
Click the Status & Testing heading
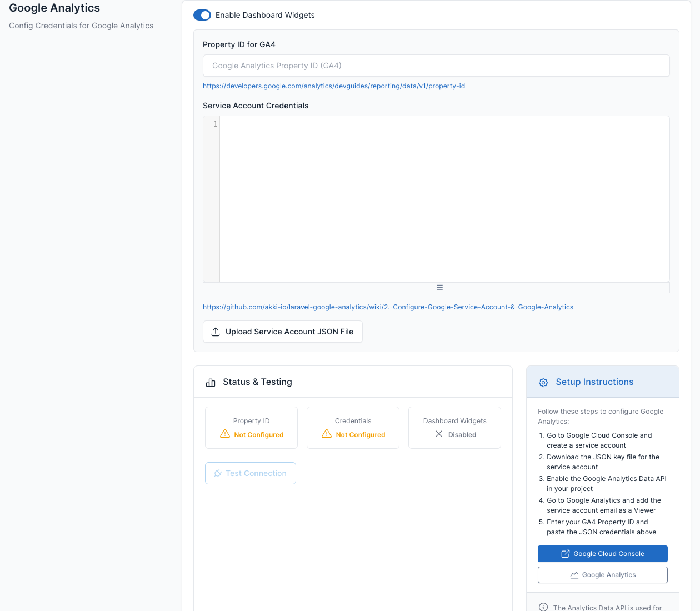257,382
